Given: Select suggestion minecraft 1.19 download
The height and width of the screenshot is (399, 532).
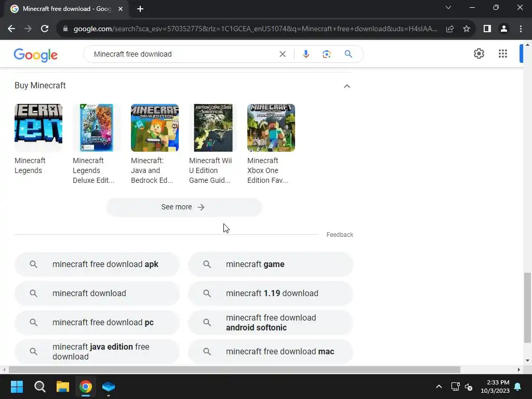Looking at the screenshot, I should click(x=271, y=293).
